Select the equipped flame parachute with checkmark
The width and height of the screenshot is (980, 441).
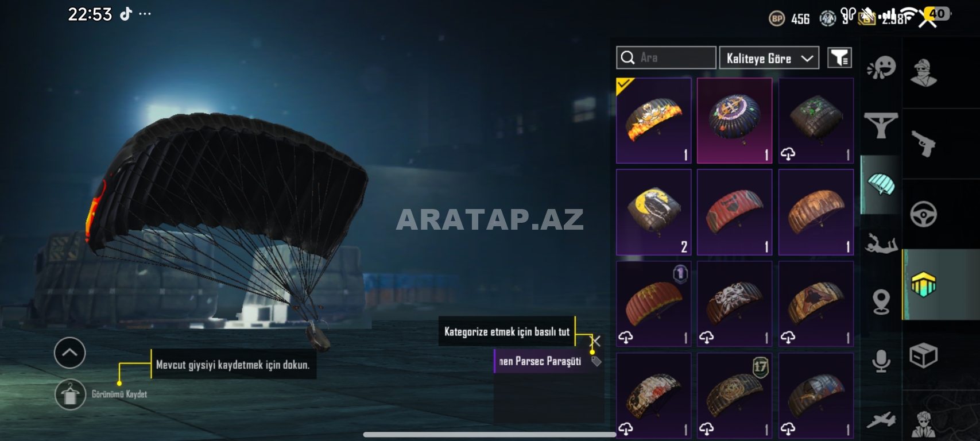tap(654, 121)
